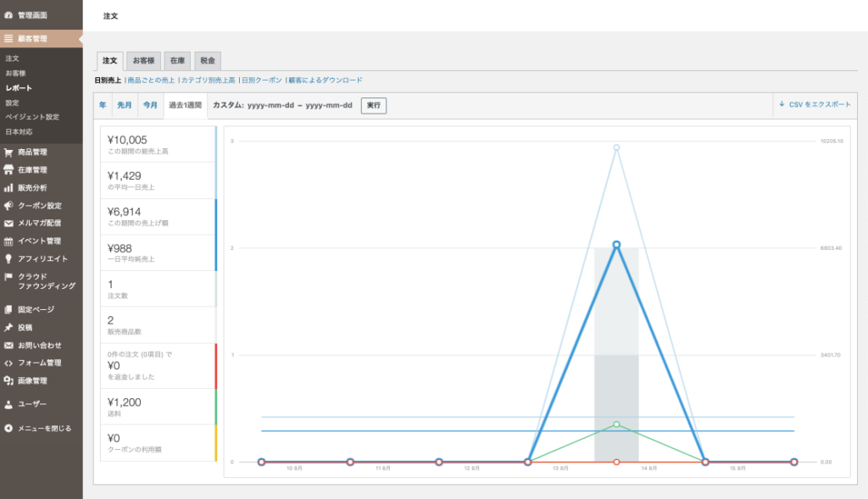This screenshot has height=499, width=868.
Task: Click the yellow クーポンの利用額 legend item
Action: pos(158,442)
